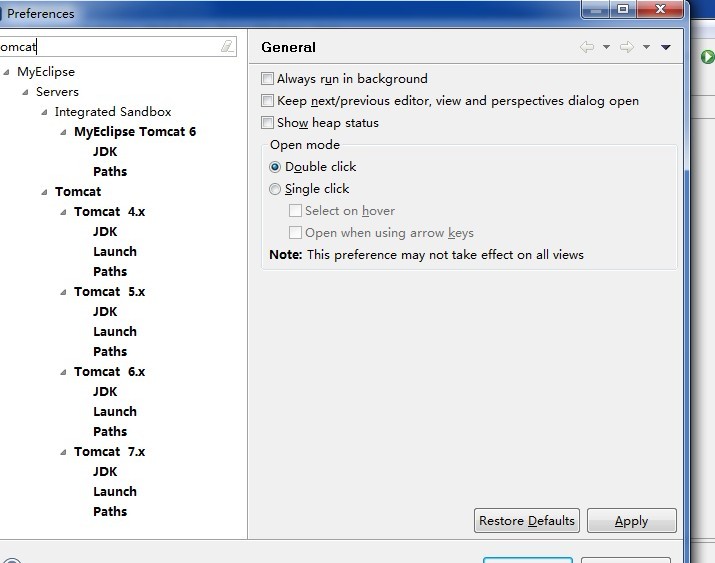Check Keep next/previous editor dialog open

click(267, 101)
